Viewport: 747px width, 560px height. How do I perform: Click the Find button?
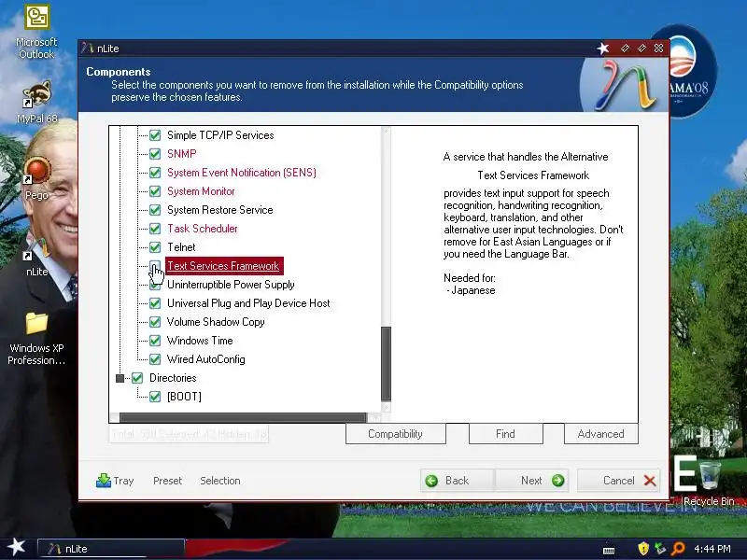[x=505, y=434]
